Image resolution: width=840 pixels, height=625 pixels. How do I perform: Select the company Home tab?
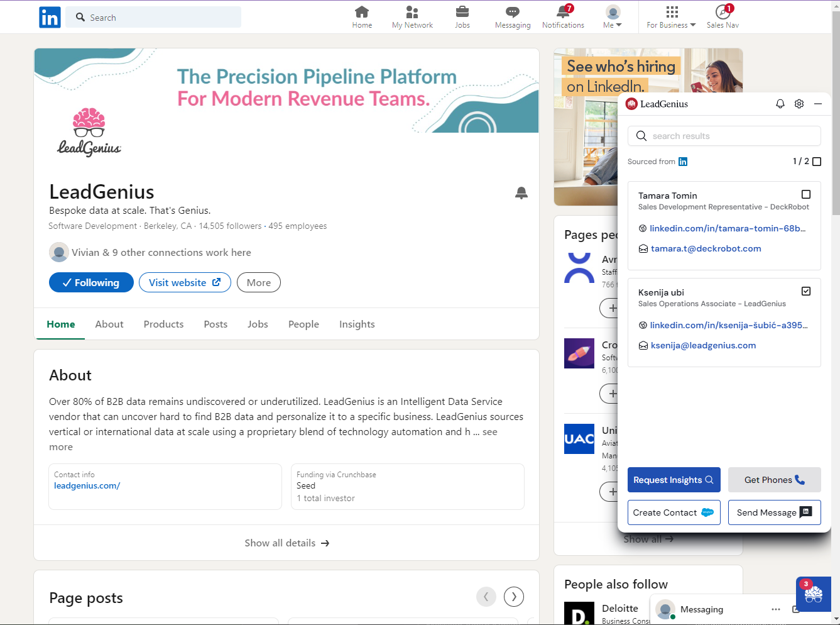pyautogui.click(x=61, y=324)
